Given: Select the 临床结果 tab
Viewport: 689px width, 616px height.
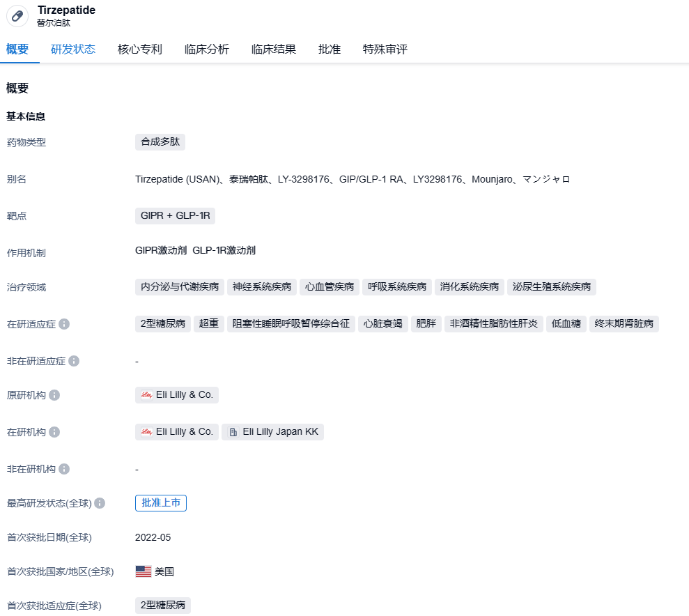Looking at the screenshot, I should (274, 49).
